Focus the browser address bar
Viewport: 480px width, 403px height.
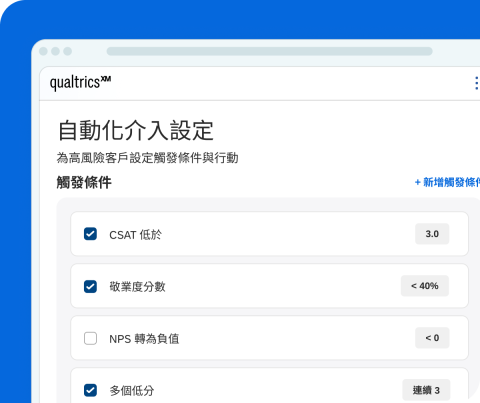269,51
